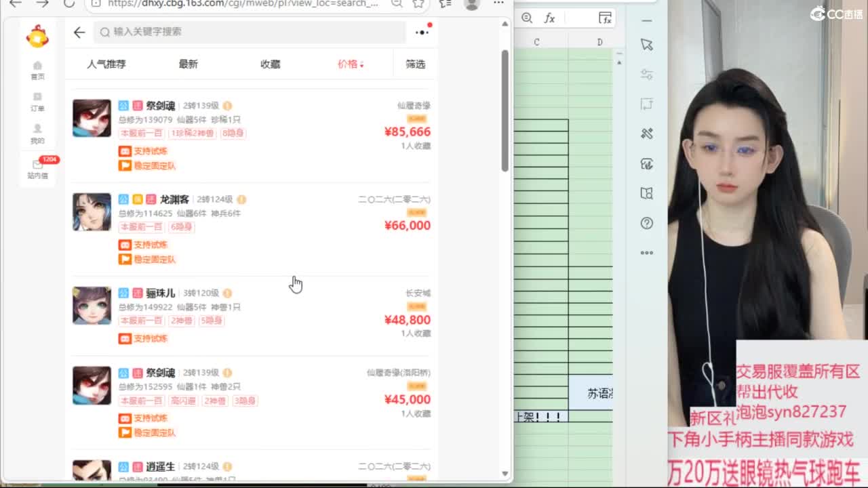Viewport: 868px width, 488px height.
Task: Open the 祭剑魂 avatar priced ¥85,666
Action: [92, 118]
